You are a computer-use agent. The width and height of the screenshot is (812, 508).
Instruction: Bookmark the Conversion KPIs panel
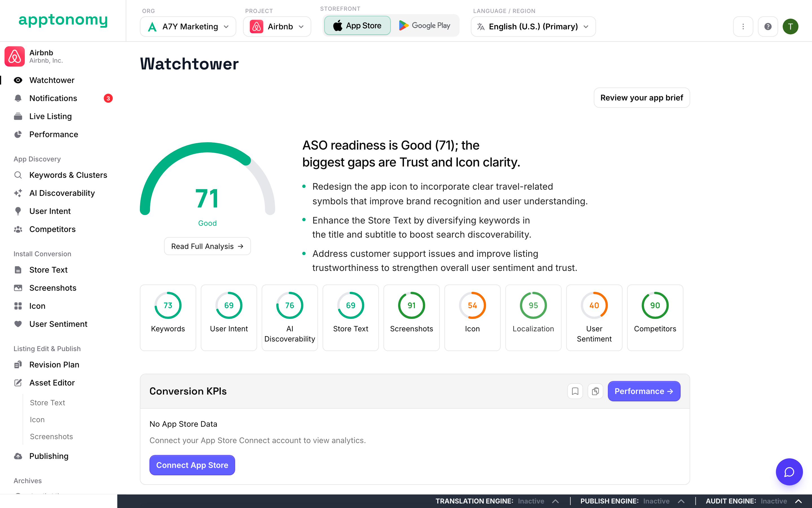point(575,391)
